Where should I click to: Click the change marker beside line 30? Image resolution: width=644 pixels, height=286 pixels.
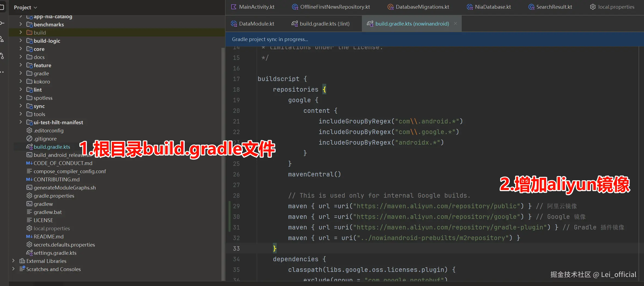click(x=230, y=217)
